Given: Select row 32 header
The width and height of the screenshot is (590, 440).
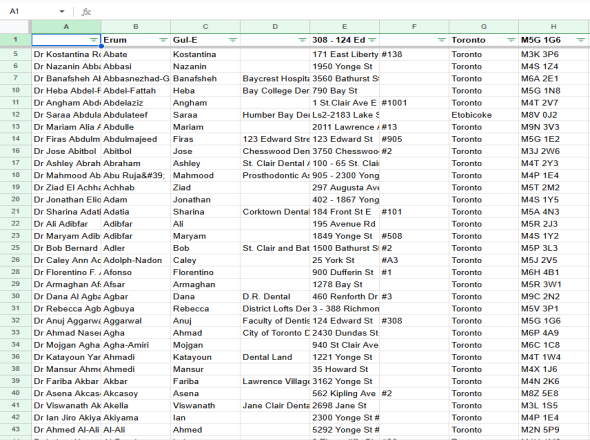Looking at the screenshot, I should pyautogui.click(x=15, y=321).
